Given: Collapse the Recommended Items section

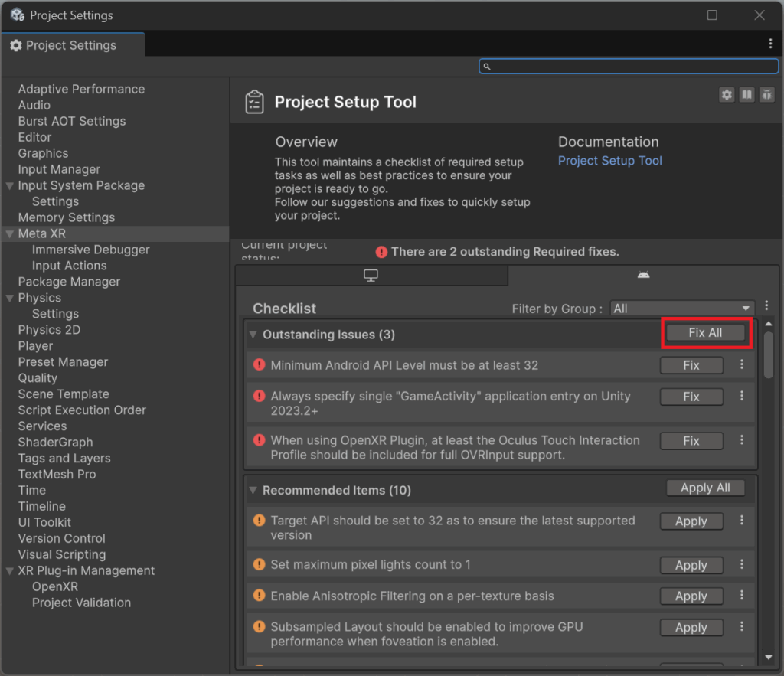Looking at the screenshot, I should tap(253, 490).
